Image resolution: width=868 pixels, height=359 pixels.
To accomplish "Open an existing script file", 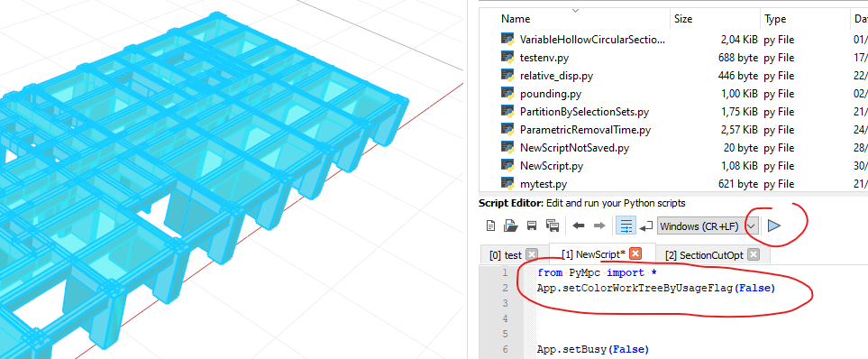I will [x=510, y=226].
